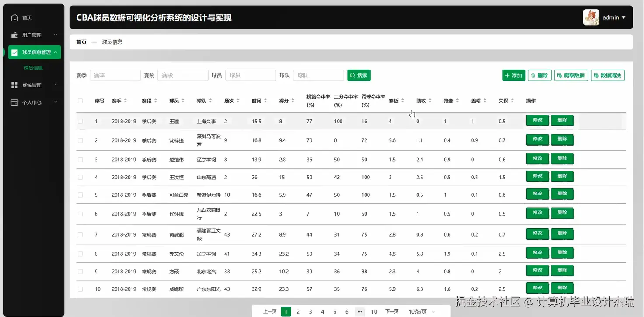Go to page 6

(347, 312)
